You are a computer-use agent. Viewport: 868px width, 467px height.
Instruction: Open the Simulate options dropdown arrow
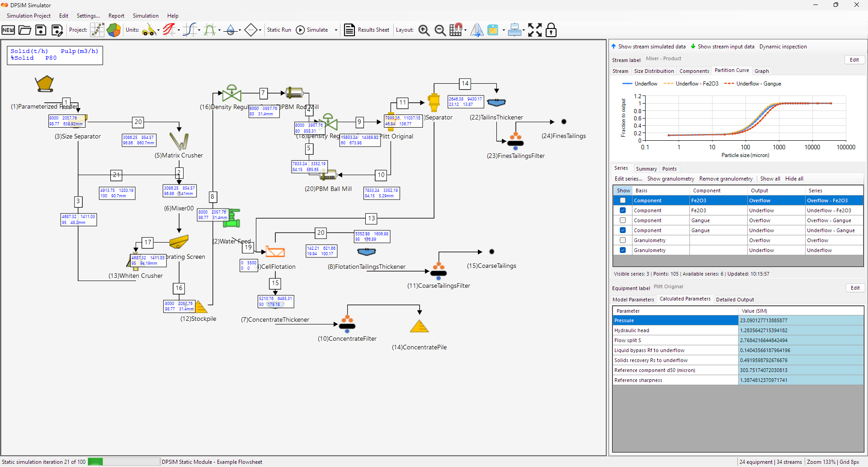click(336, 30)
